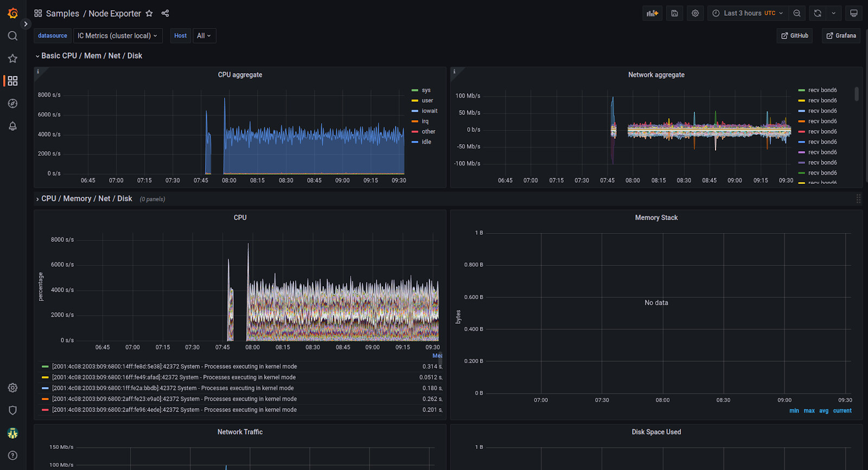Open the IC Metrics datasource dropdown
The image size is (868, 470).
coord(118,36)
